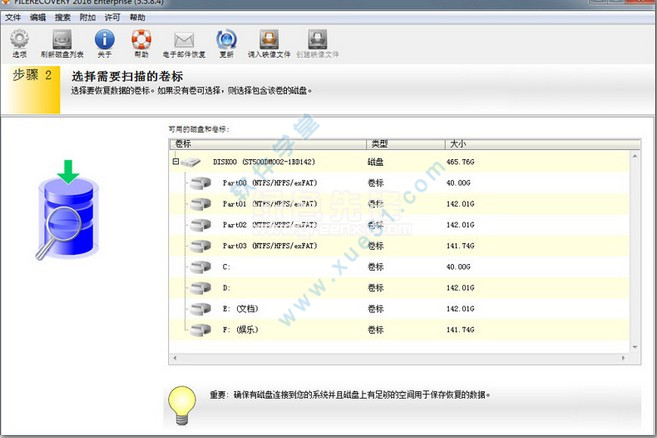Click list scroll up arrow
657x438 pixels.
[635, 156]
